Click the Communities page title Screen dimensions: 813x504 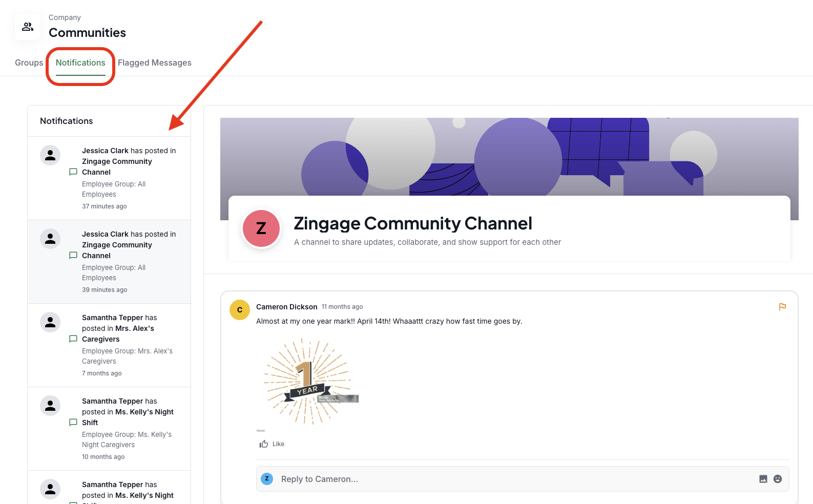point(88,33)
